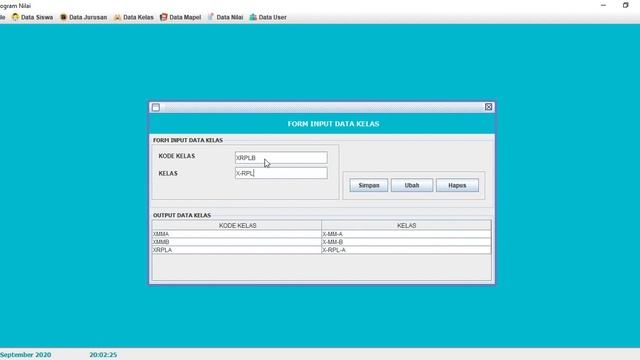
Task: Open the Data Jurusan menu
Action: tap(84, 17)
